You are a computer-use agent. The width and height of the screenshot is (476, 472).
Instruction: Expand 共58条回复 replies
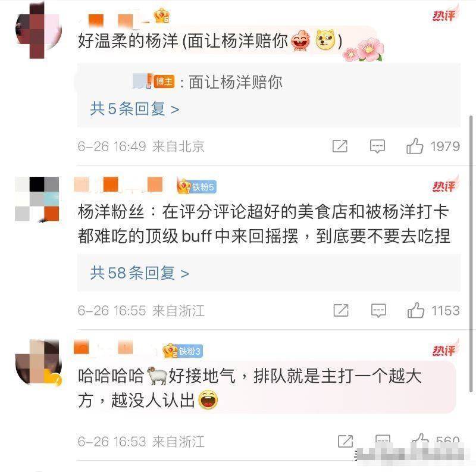pyautogui.click(x=140, y=273)
